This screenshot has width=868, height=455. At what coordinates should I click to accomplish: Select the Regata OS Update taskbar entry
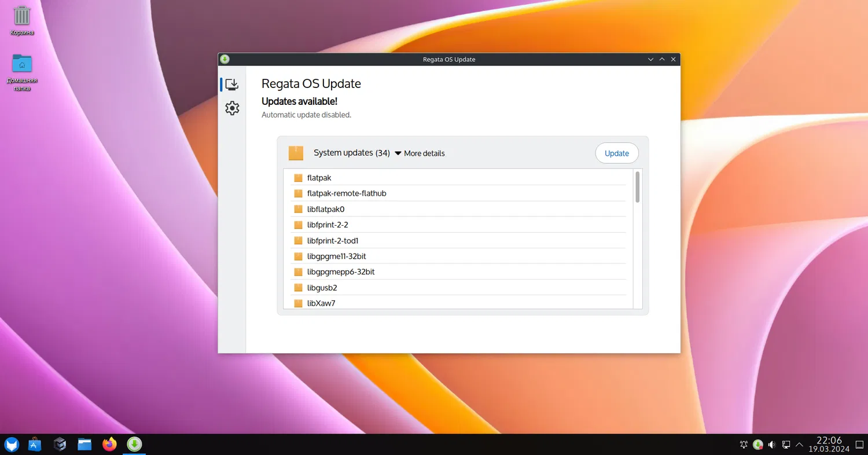pos(134,444)
